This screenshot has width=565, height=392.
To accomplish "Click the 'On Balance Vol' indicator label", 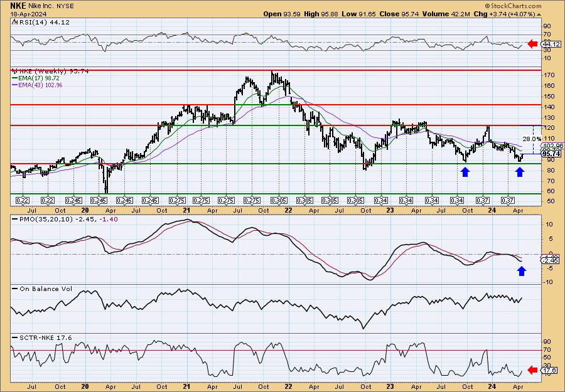I will (46, 289).
